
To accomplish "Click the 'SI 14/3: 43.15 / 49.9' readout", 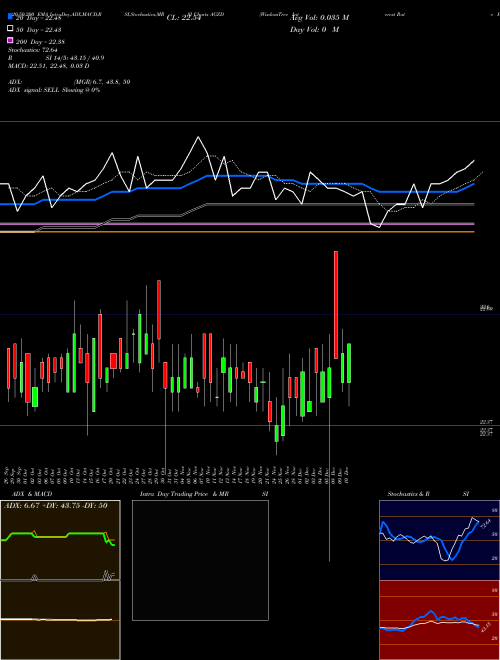I will [x=75, y=58].
